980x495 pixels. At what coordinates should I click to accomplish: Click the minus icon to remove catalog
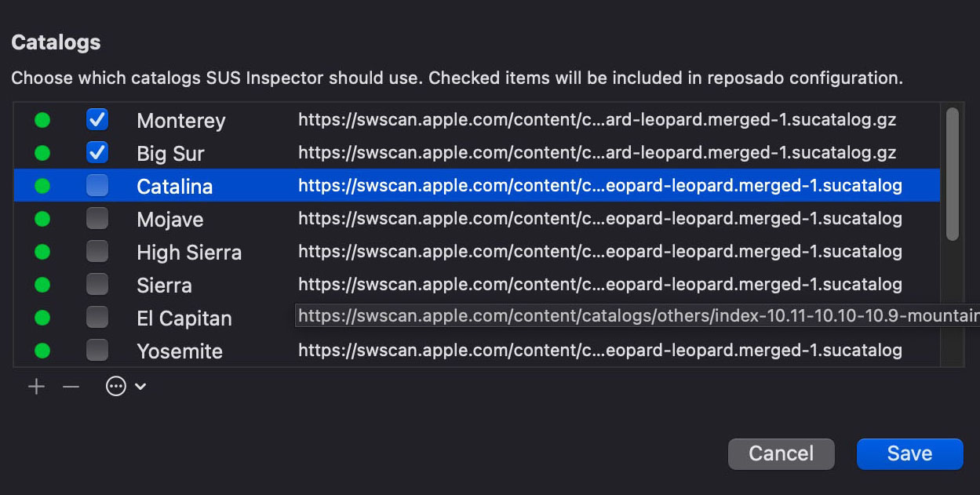tap(71, 387)
